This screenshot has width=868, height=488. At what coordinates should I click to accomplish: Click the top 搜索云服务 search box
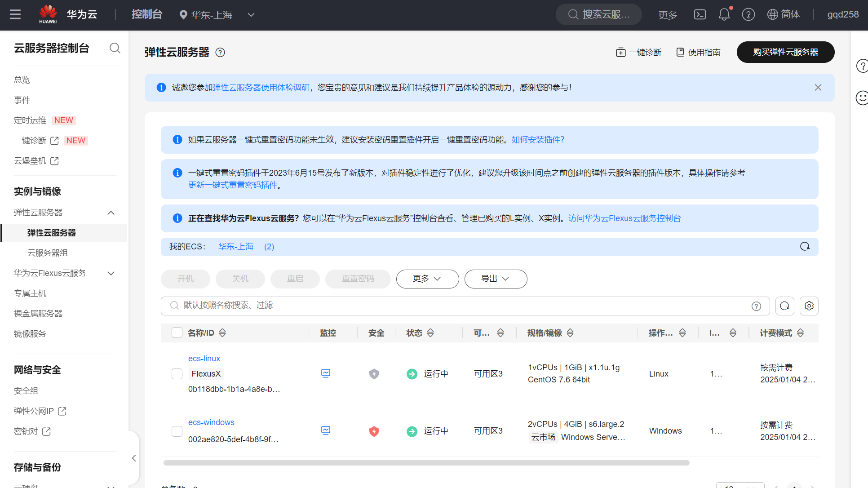coord(599,15)
